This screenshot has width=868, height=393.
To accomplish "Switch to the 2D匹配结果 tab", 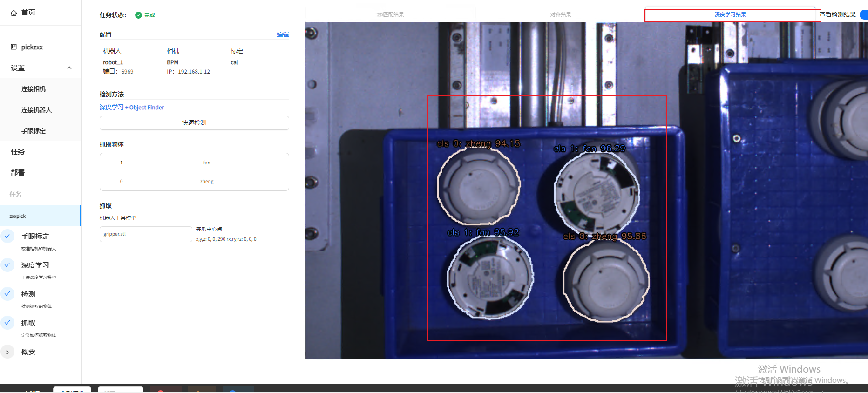I will coord(390,14).
